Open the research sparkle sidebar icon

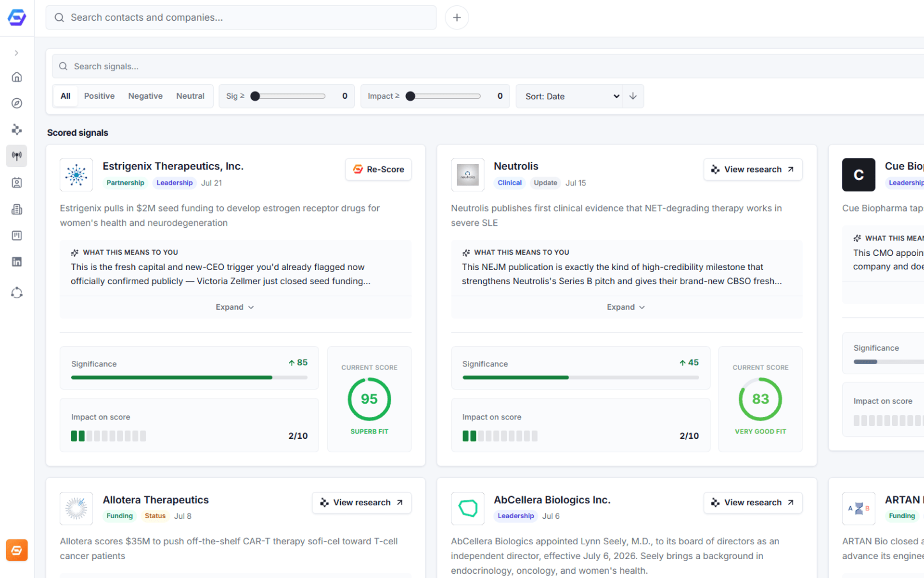[17, 130]
